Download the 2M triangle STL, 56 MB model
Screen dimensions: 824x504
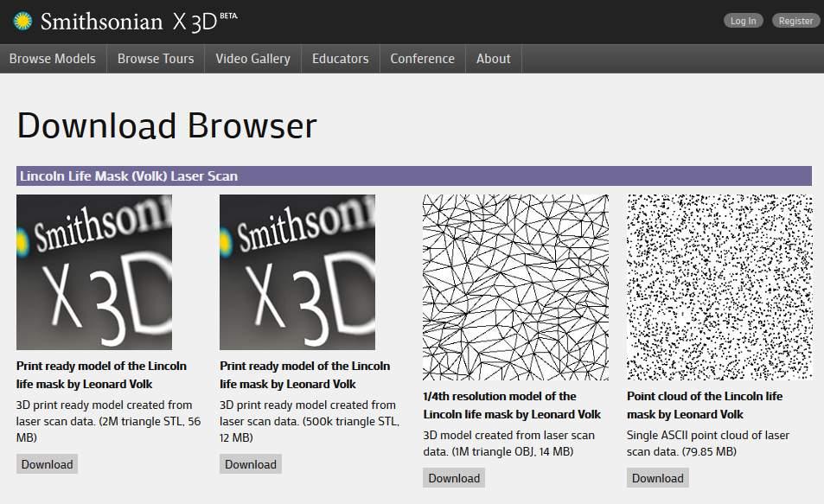[47, 464]
